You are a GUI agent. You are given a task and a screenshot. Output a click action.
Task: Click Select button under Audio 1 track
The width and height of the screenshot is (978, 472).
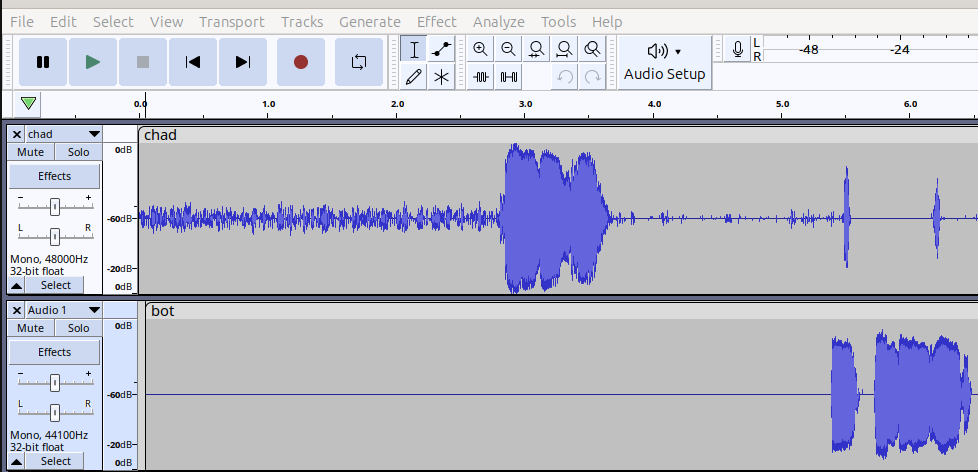point(55,461)
